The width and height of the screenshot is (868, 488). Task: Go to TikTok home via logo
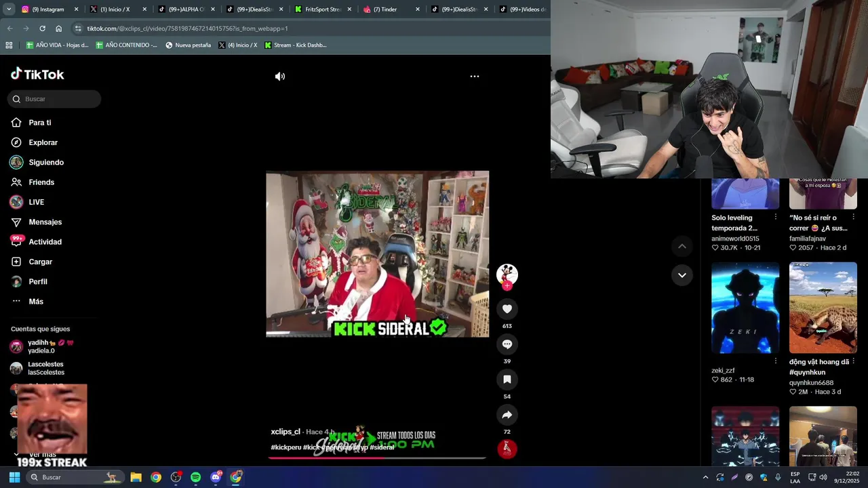point(37,74)
